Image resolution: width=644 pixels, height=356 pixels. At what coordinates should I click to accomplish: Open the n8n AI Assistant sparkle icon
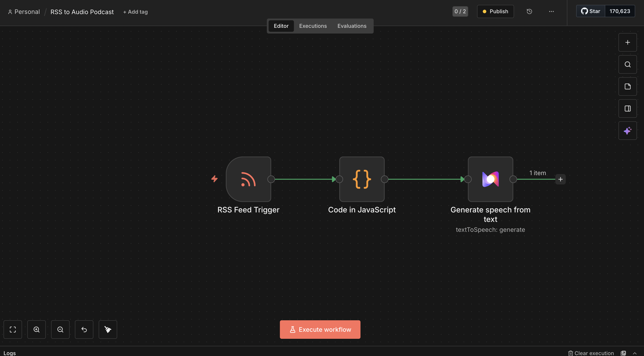627,130
